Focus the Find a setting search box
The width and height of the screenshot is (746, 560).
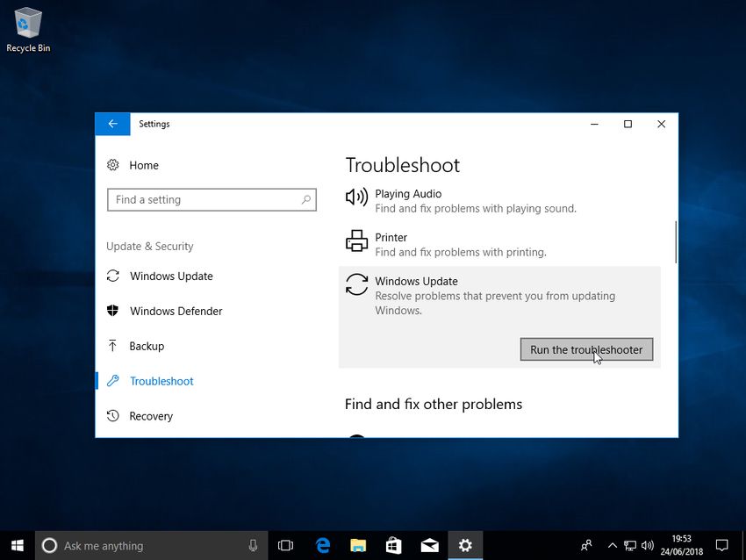pos(212,200)
